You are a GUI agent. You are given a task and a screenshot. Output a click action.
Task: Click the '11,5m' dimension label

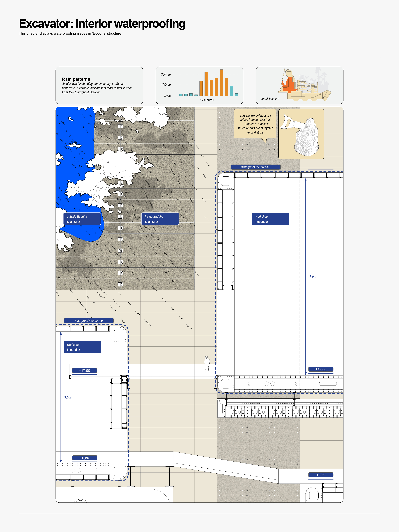pos(67,397)
